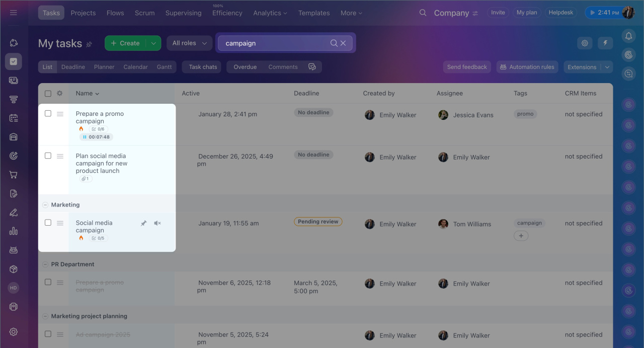The image size is (644, 348).
Task: Switch to the Gantt view tab
Action: [164, 67]
